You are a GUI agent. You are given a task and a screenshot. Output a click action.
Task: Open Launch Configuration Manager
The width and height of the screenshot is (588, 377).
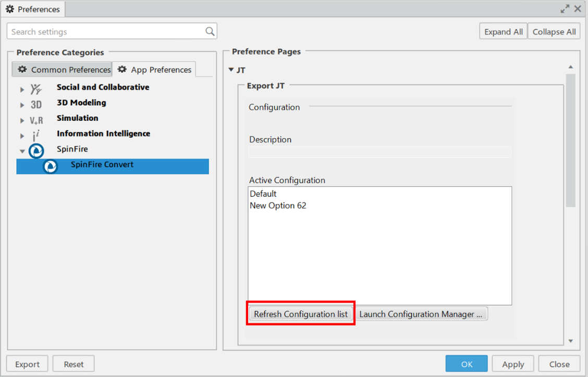click(421, 313)
